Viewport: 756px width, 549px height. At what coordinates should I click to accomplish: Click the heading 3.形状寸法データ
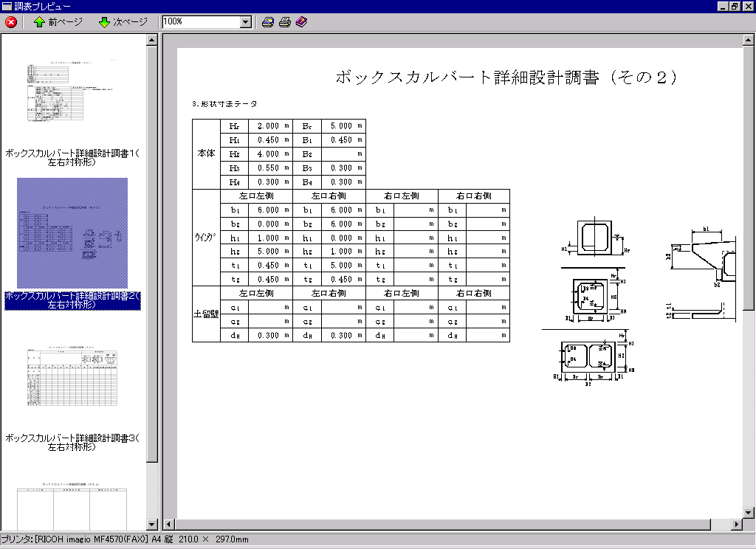coord(224,103)
